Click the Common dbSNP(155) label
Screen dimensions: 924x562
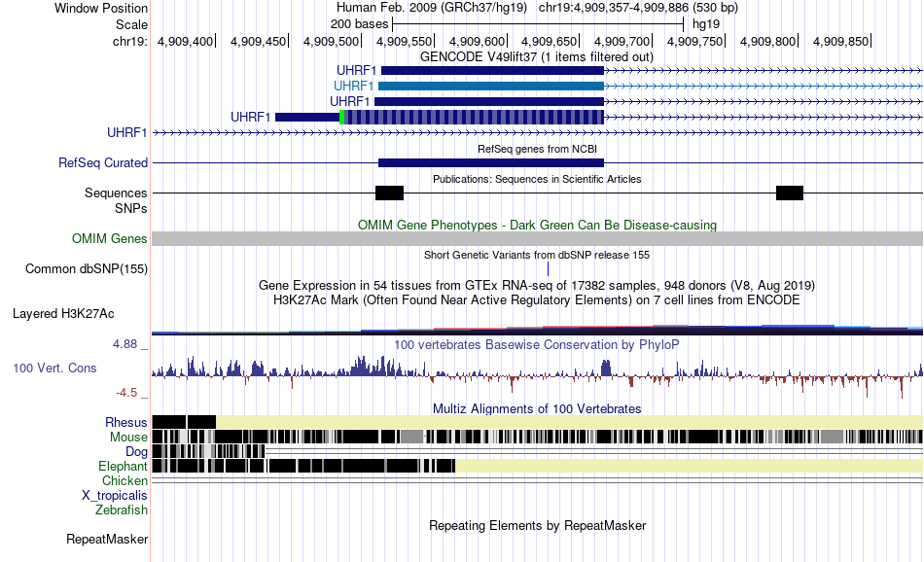(87, 268)
